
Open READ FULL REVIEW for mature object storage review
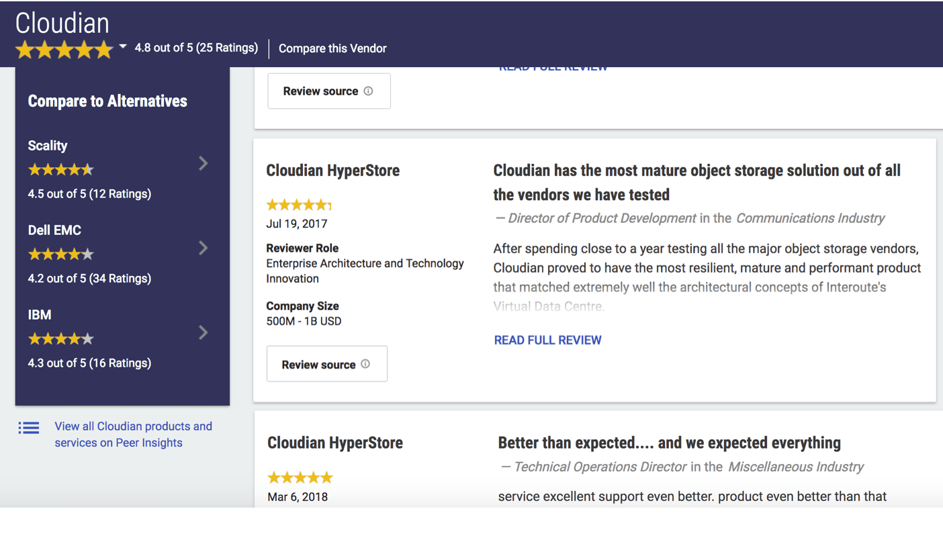547,340
